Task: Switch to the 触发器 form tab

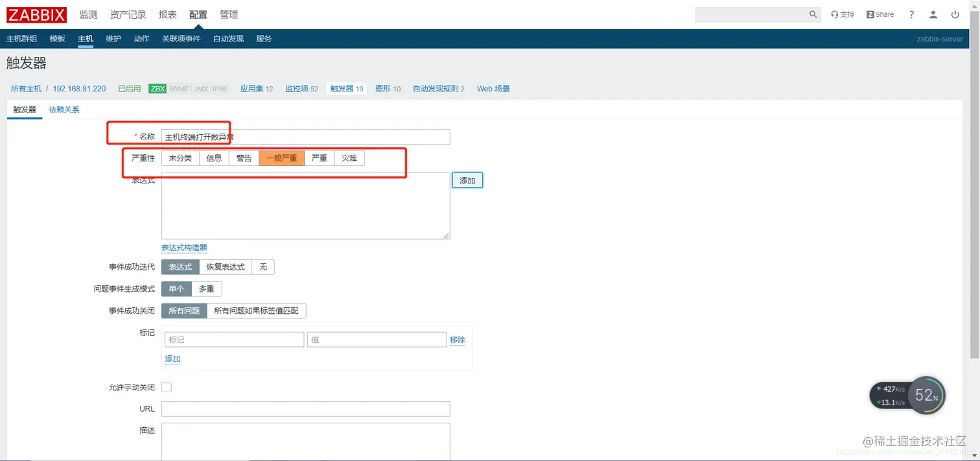Action: (25, 110)
